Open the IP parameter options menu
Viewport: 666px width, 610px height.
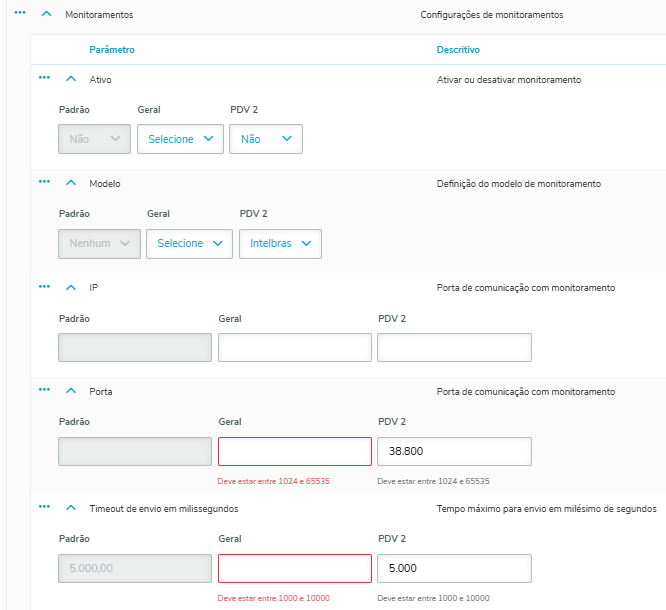(x=44, y=286)
